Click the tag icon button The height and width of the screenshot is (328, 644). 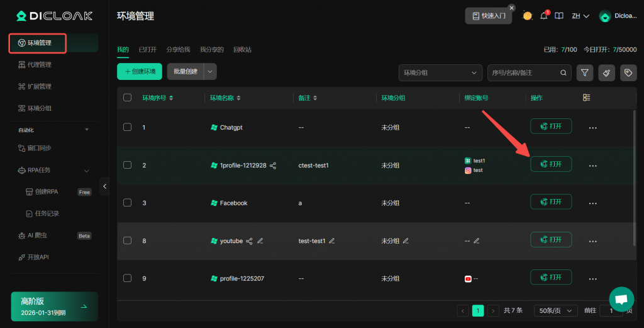pos(628,73)
